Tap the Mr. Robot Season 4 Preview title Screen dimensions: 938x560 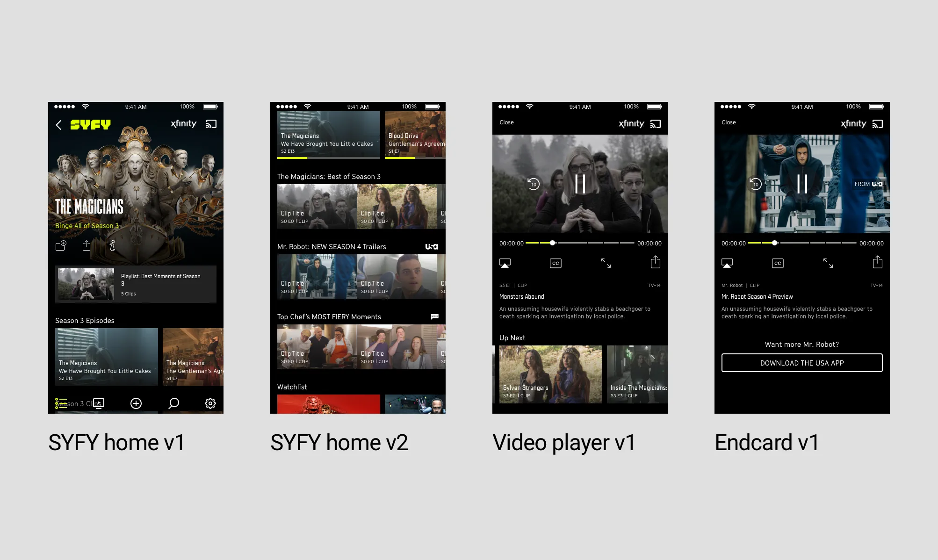(757, 297)
